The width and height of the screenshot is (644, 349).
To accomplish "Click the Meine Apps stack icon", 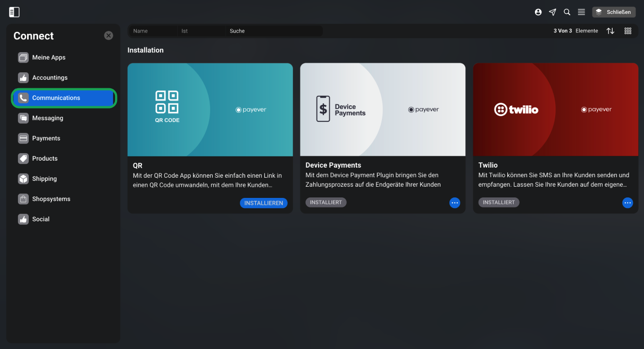I will pos(23,57).
